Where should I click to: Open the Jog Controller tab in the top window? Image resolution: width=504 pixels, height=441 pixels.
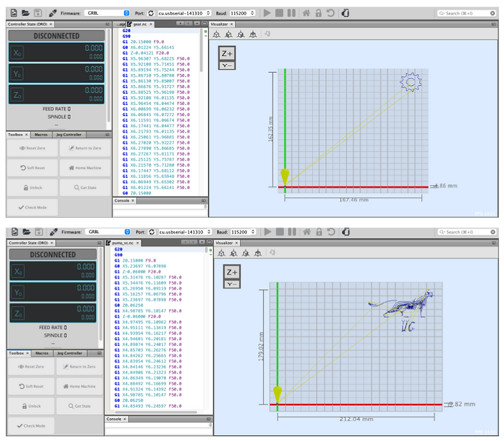pos(69,135)
